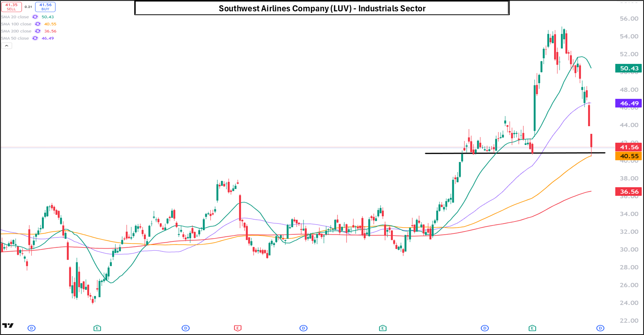Image resolution: width=644 pixels, height=335 pixels.
Task: Click the refresh icon beside SMA 200 close
Action: tap(38, 31)
